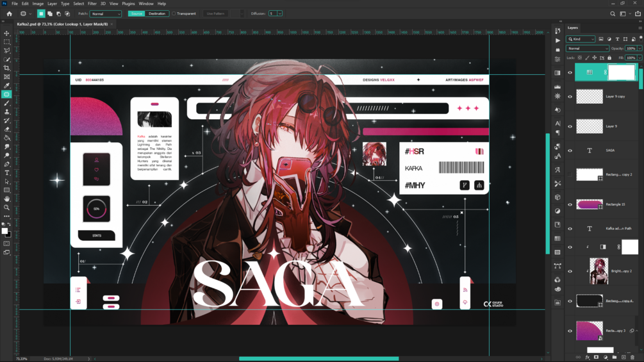The height and width of the screenshot is (362, 644).
Task: Hide the Bright copy 2 layer
Action: [570, 271]
